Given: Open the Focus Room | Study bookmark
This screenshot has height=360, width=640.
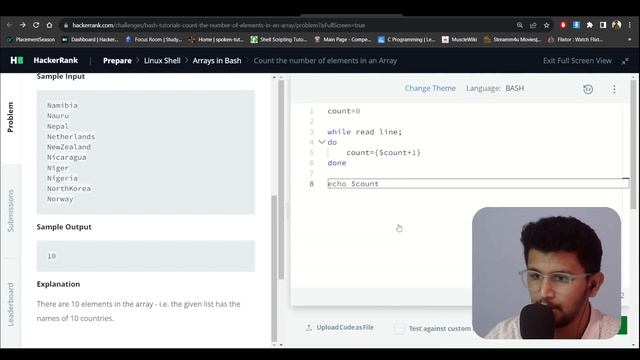Looking at the screenshot, I should click(x=153, y=40).
